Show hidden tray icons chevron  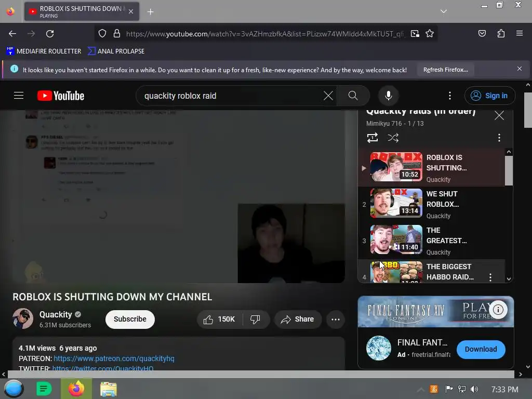pos(420,390)
